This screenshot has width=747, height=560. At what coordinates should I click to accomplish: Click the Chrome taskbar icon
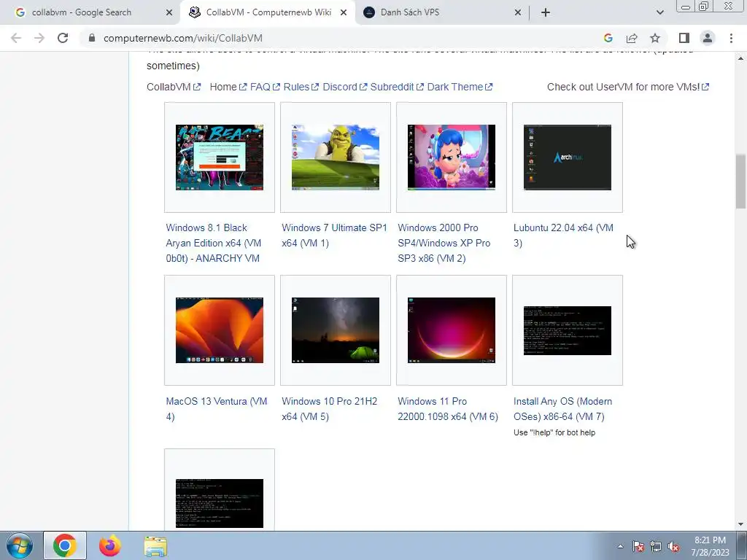(x=65, y=545)
